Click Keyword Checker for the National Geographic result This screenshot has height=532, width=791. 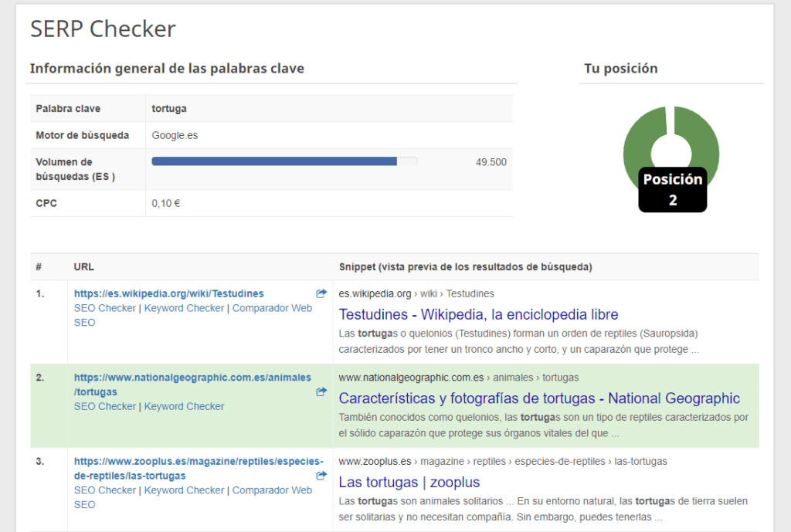184,406
